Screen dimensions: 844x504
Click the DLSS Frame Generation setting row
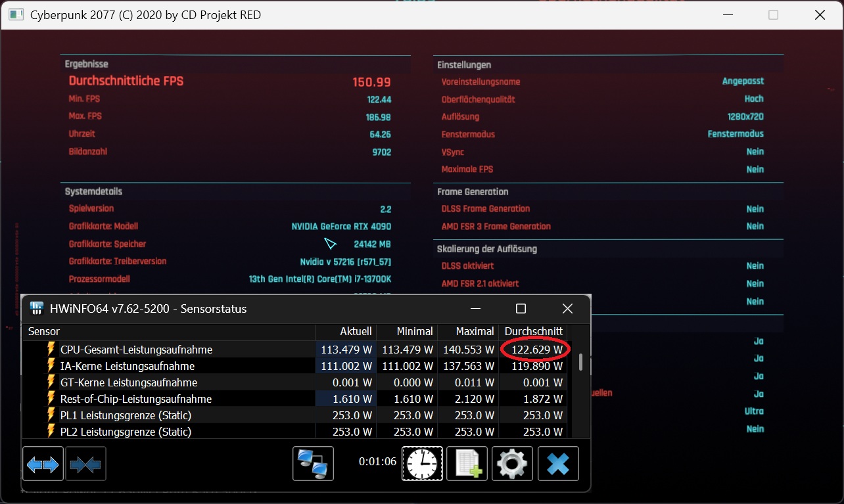pyautogui.click(x=603, y=208)
